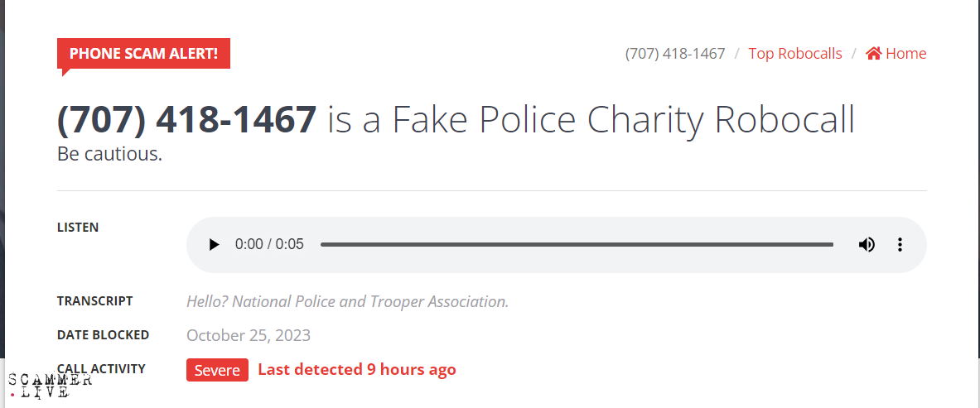Screen dimensions: 980x408
Task: Open the Top Robocalls breadcrumb link
Action: point(795,54)
